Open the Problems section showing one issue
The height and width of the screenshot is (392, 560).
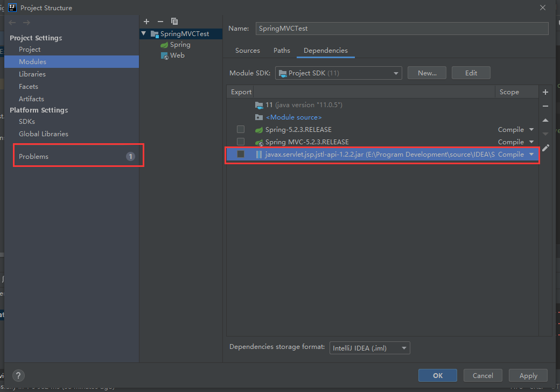pos(33,156)
